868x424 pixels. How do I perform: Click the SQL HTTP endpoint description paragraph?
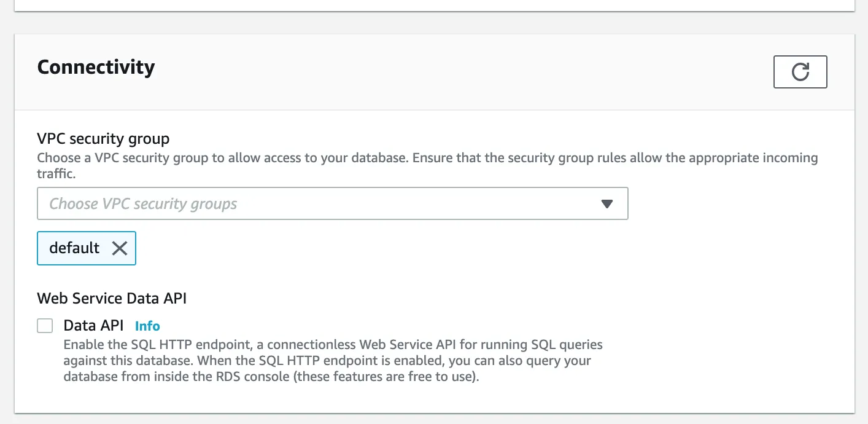click(333, 360)
